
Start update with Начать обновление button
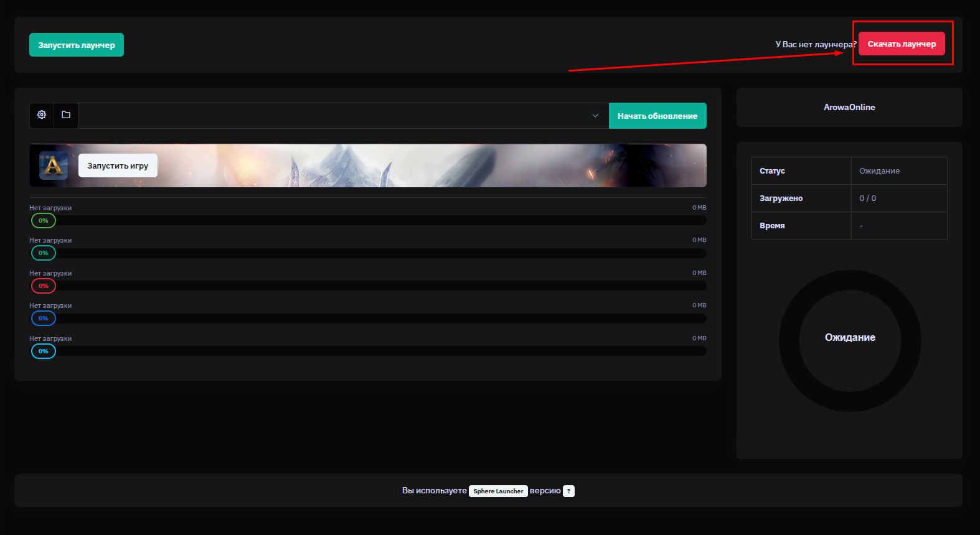point(657,116)
